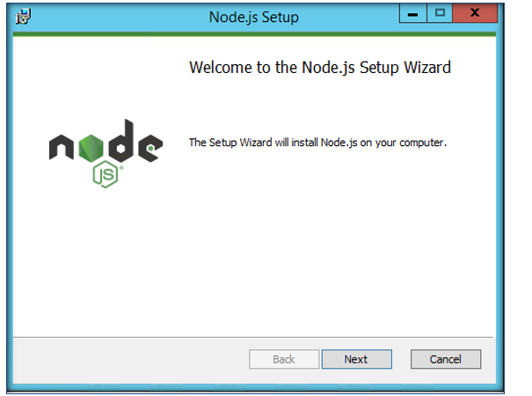Click the registered trademark symbol by JS badge

coord(121,167)
